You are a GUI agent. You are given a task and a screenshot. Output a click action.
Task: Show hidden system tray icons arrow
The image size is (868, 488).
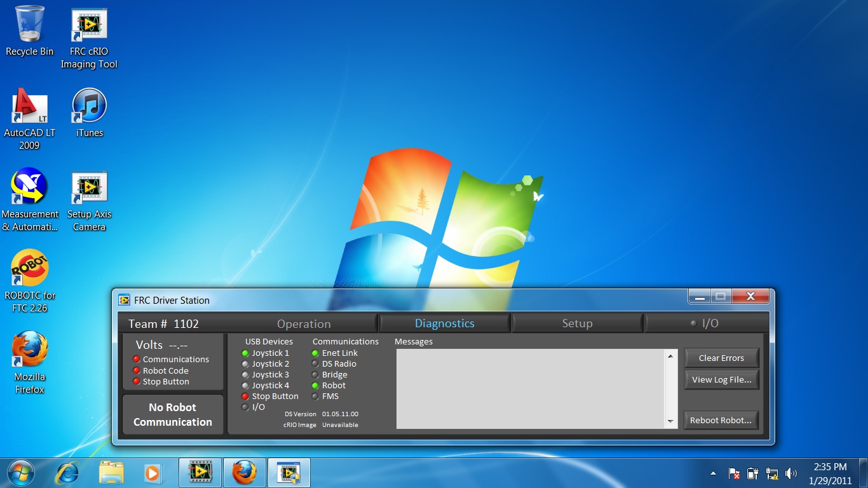713,473
